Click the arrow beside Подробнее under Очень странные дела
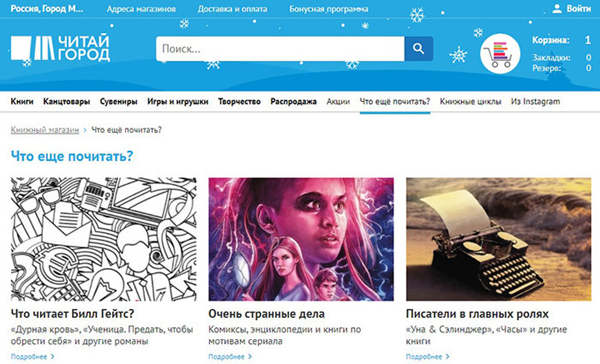Screen dimensions: 600x364 pos(250,357)
